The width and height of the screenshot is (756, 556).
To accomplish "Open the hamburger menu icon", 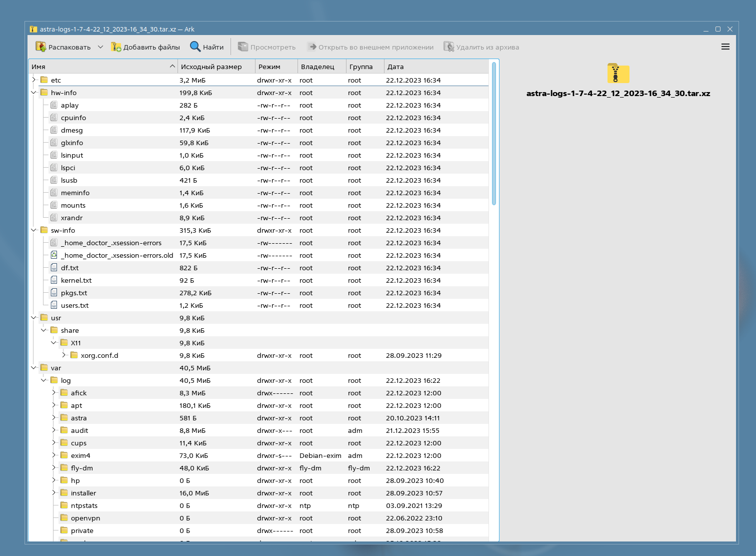I will coord(725,47).
